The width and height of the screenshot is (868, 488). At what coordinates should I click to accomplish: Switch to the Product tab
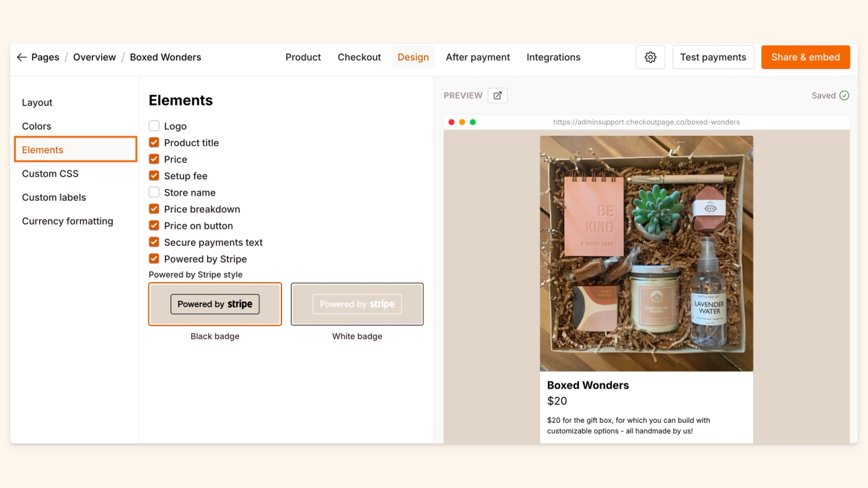click(303, 57)
